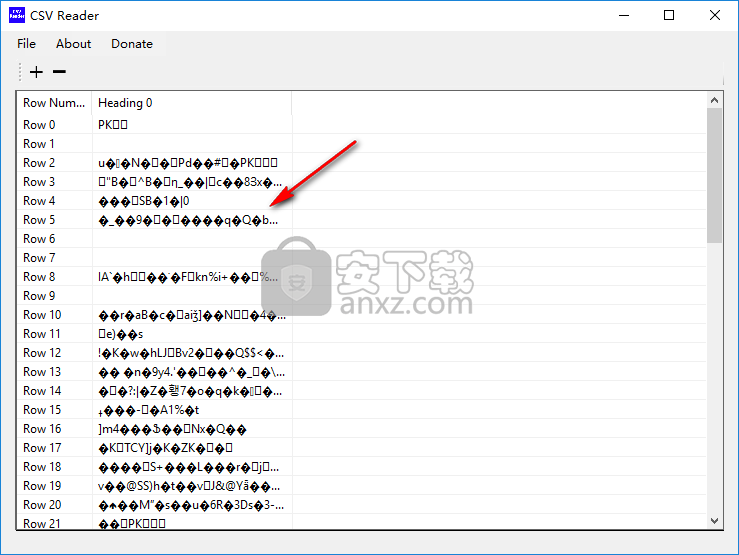
Task: Open the About menu
Action: pos(74,44)
